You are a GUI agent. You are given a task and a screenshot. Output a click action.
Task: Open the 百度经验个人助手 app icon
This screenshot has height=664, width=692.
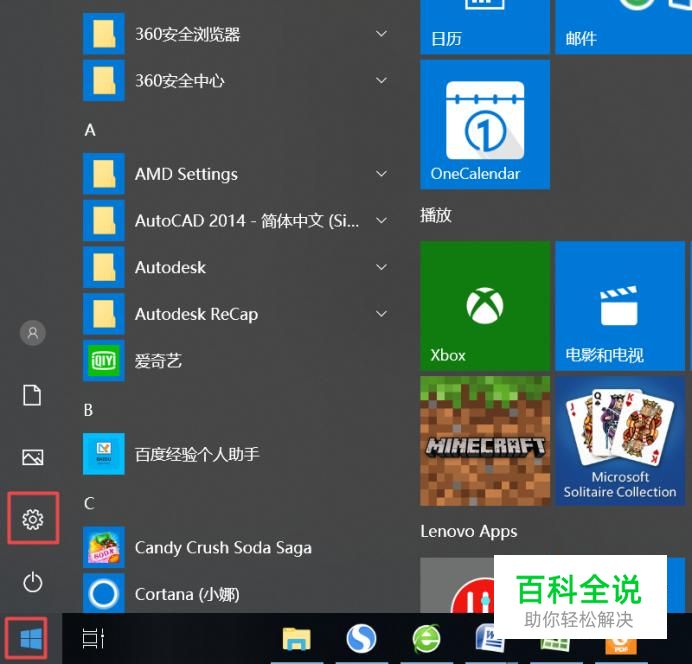point(104,454)
